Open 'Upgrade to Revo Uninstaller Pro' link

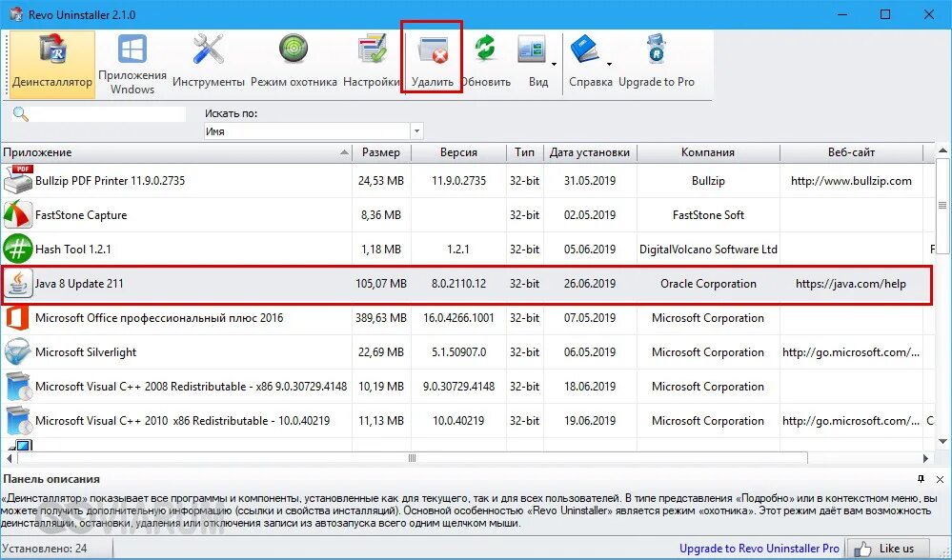click(759, 549)
